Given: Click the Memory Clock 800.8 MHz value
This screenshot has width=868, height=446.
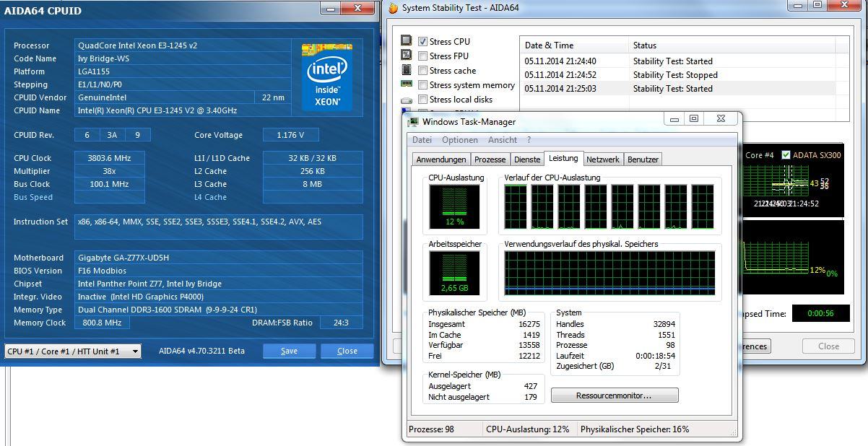Looking at the screenshot, I should click(102, 323).
